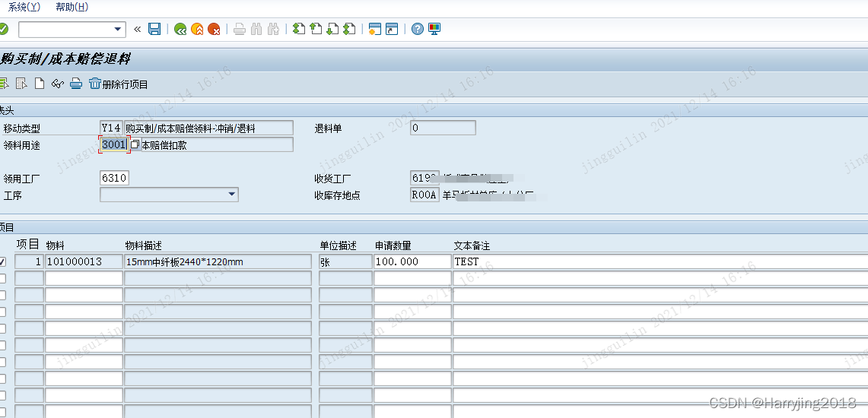Click the 工序 label

[13, 195]
